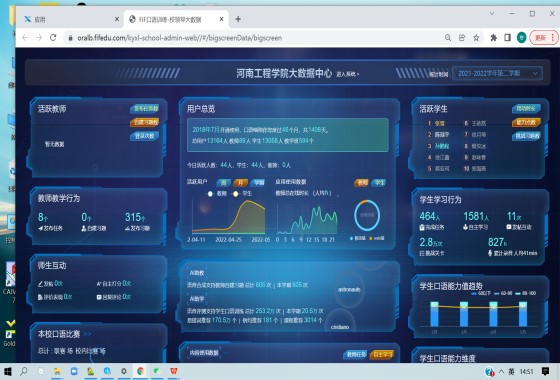Open the page zoom magnifier icon in address bar
The image size is (560, 380).
(448, 38)
